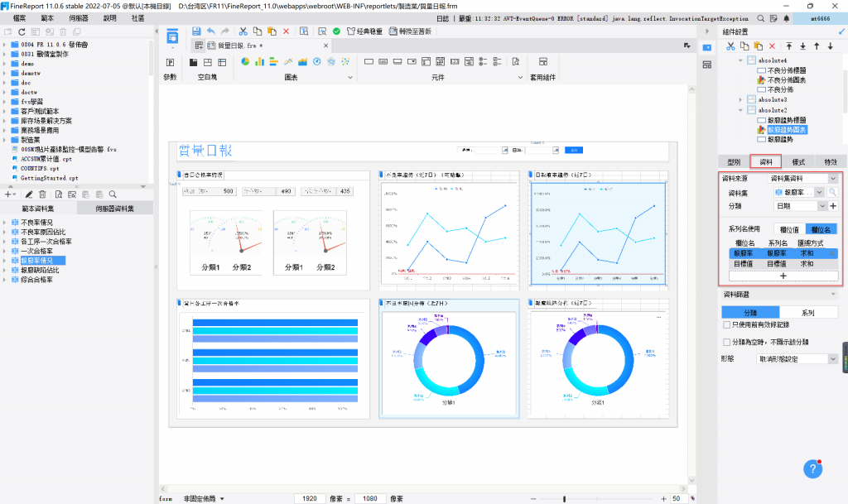Expand the 不良率情況 dataset node
This screenshot has width=848, height=504.
(x=4, y=222)
